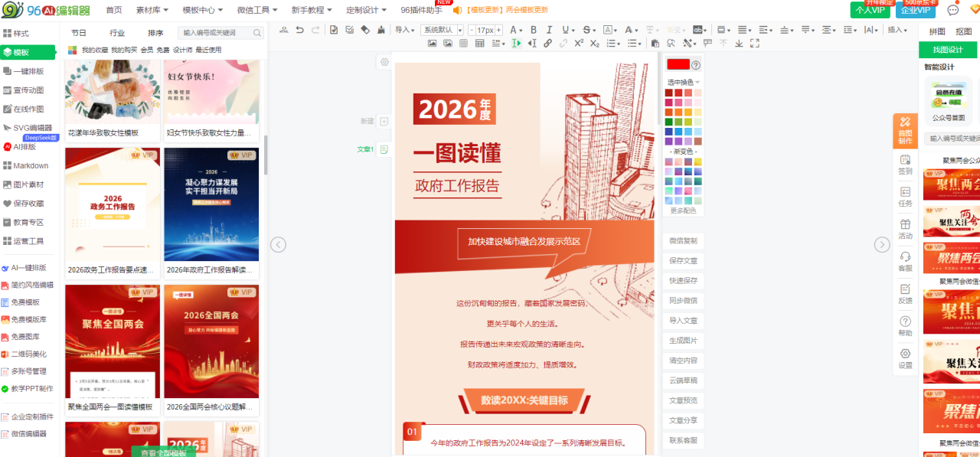Viewport: 980px width, 457px height.
Task: Click the insert table icon
Action: 479,44
